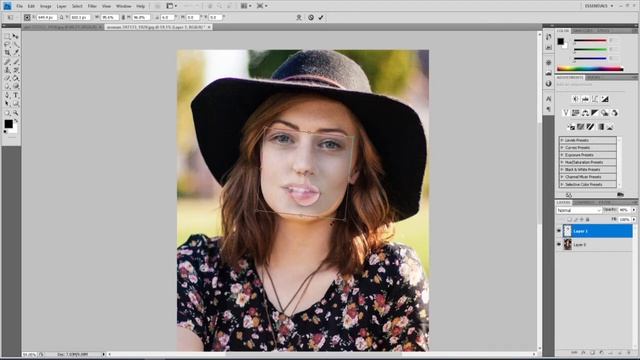Add an Exposure adjustment layer
The image size is (640, 360).
(x=605, y=99)
